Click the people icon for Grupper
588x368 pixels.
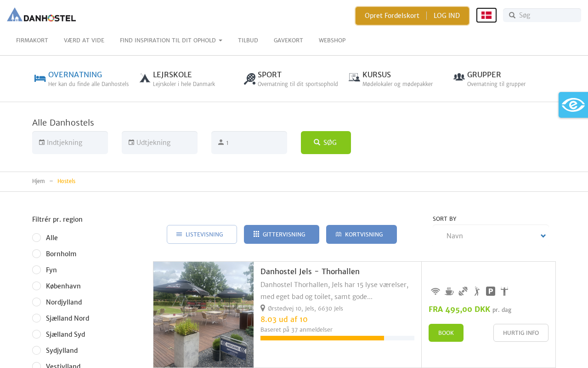(x=459, y=77)
